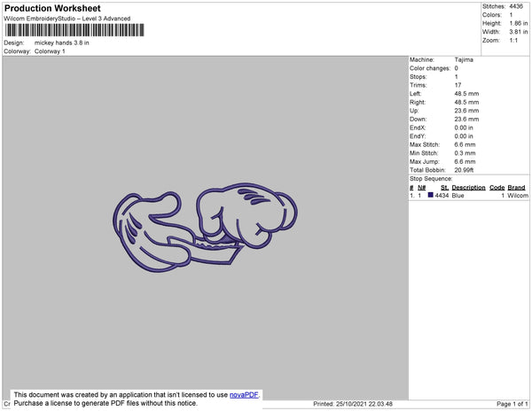Click the blue thread color swatch
Image resolution: width=532 pixels, height=411 pixels.
coord(431,195)
